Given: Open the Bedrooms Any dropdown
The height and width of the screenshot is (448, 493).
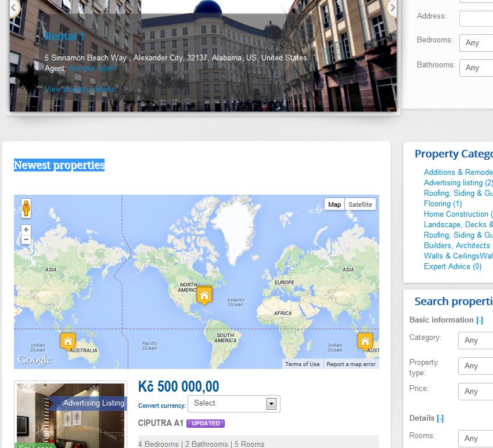Looking at the screenshot, I should [x=476, y=43].
